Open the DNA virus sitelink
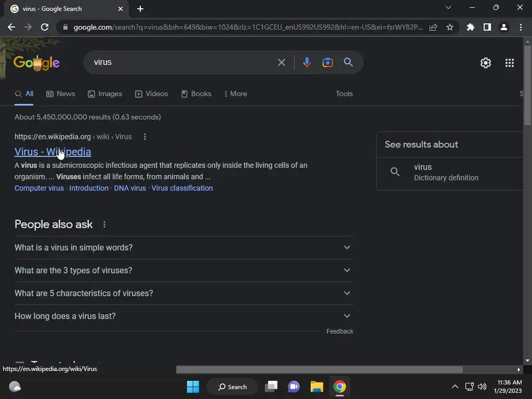This screenshot has height=399, width=532. (x=130, y=188)
